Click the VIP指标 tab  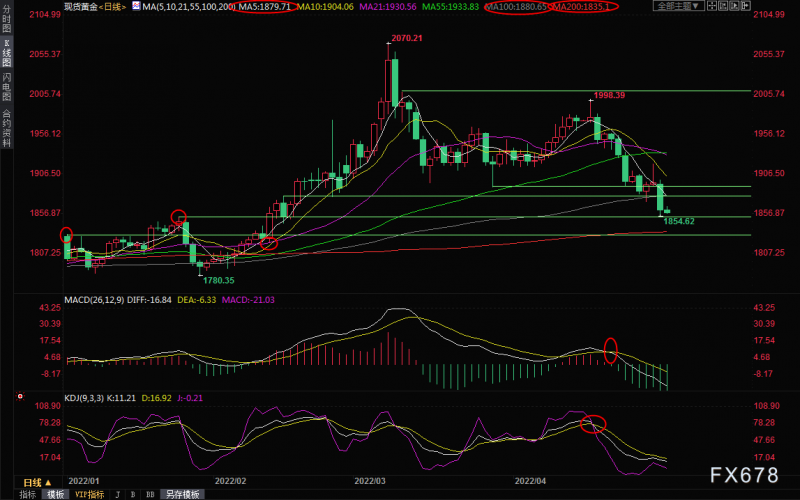(x=90, y=494)
